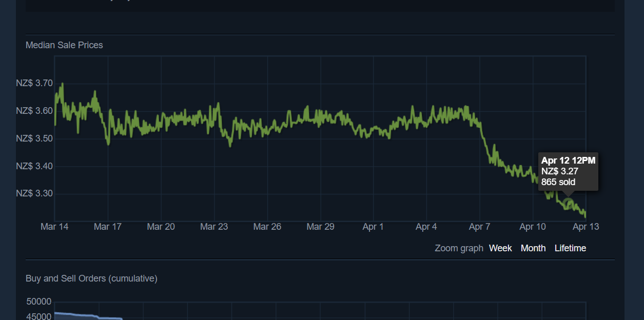Click 'NZ$ 3.27' price in the tooltip

pos(560,171)
